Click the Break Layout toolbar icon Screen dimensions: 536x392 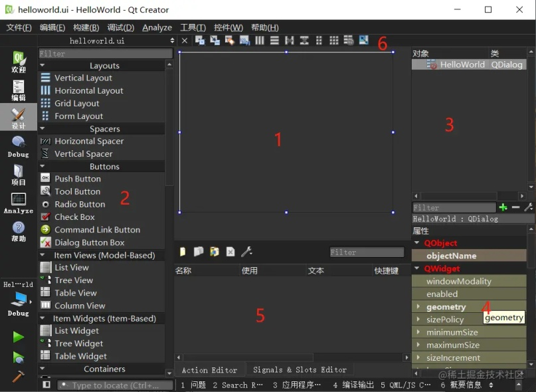pyautogui.click(x=349, y=41)
